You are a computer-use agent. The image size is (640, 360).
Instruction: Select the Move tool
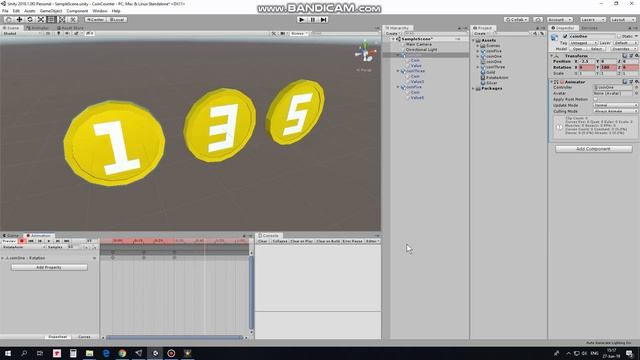tap(19, 19)
